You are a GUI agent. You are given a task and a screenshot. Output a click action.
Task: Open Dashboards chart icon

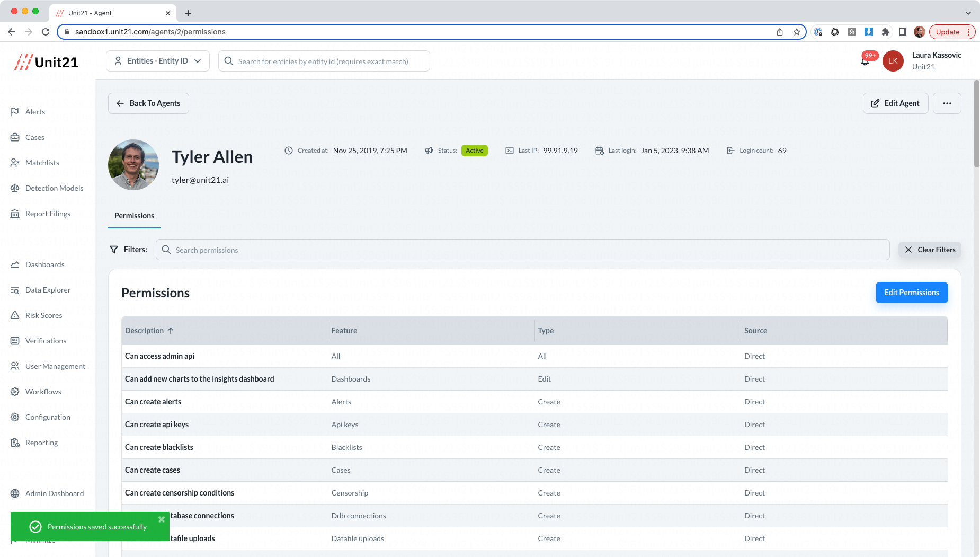point(15,264)
